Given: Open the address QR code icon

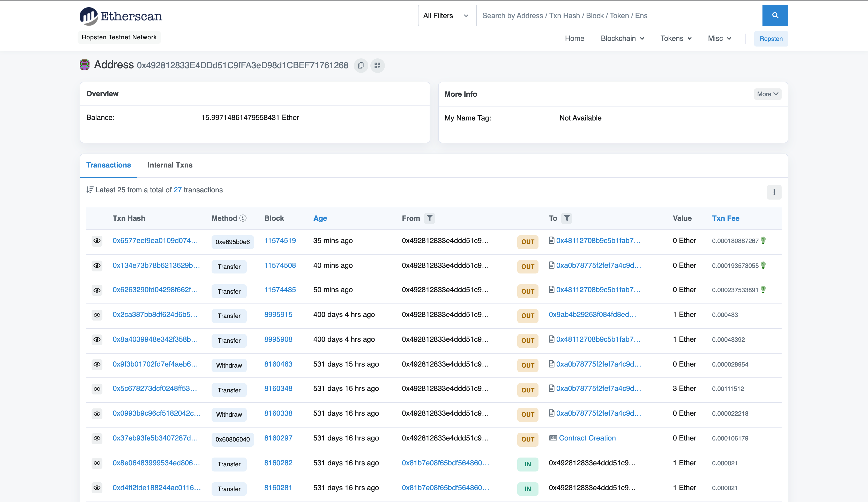Looking at the screenshot, I should pos(378,65).
